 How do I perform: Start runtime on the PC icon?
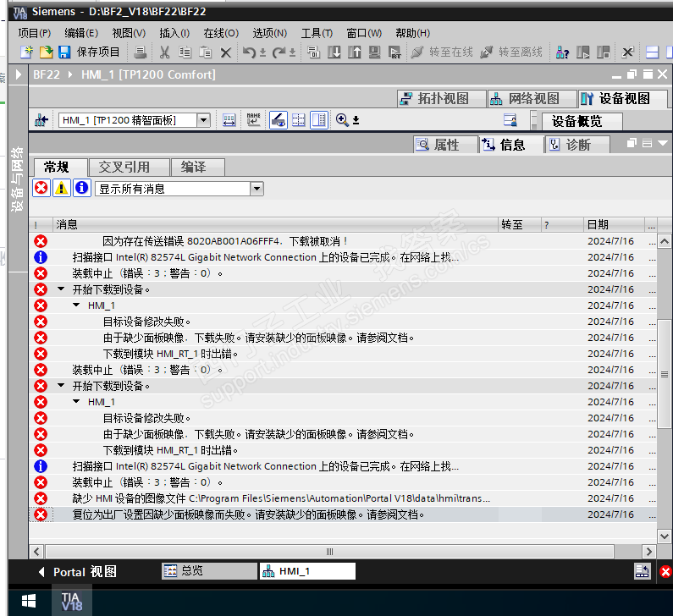394,52
